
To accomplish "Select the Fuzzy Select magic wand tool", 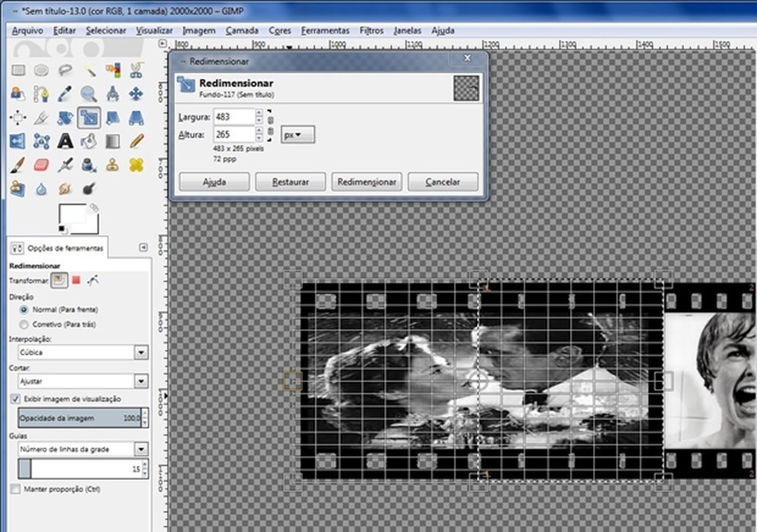I will coord(89,71).
